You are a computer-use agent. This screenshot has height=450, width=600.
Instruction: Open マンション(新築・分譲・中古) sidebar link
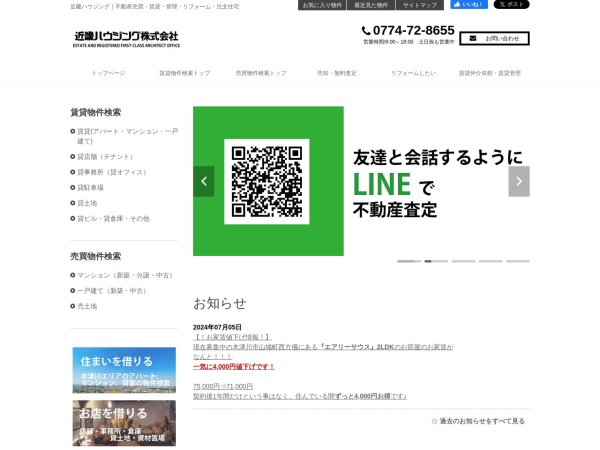pos(125,275)
